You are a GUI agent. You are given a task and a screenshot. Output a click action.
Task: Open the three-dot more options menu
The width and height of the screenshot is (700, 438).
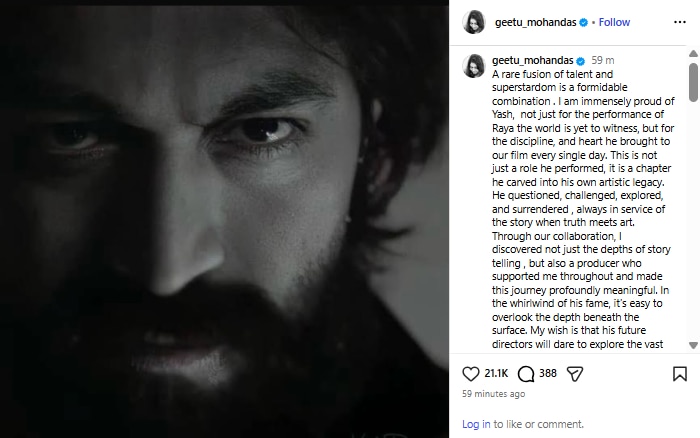click(x=680, y=22)
